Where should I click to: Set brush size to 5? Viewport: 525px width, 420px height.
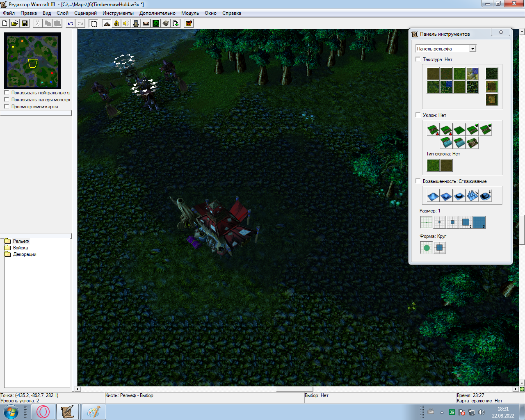click(466, 222)
